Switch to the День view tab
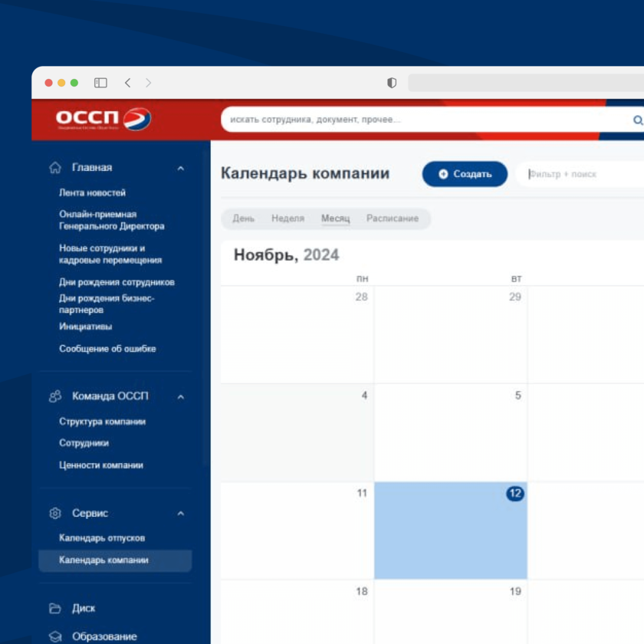This screenshot has width=644, height=644. 243,219
